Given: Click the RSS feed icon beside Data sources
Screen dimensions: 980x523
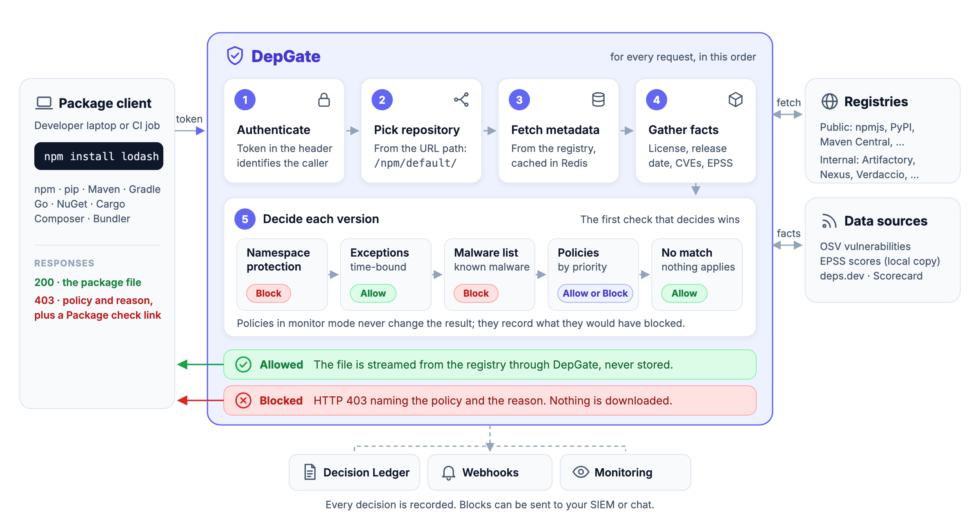Looking at the screenshot, I should [829, 221].
